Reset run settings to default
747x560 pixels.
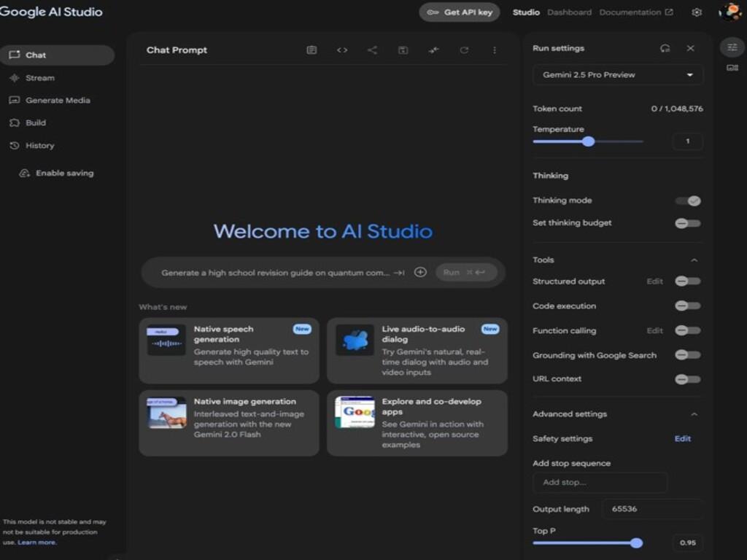click(x=665, y=48)
